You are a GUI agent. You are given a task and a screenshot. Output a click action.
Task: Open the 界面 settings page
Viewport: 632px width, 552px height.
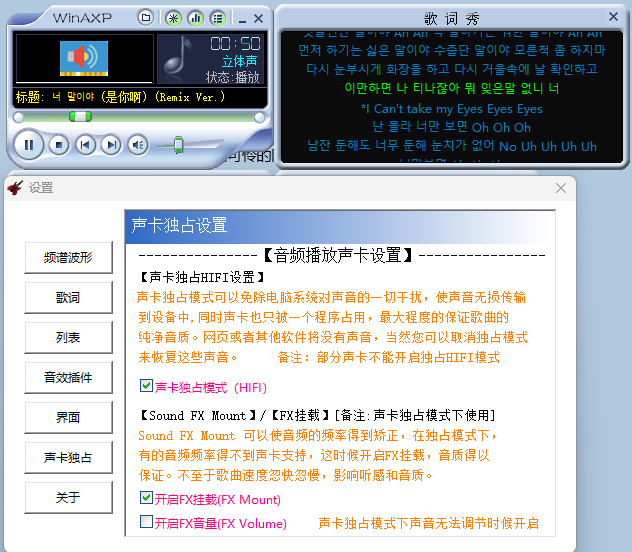(68, 417)
